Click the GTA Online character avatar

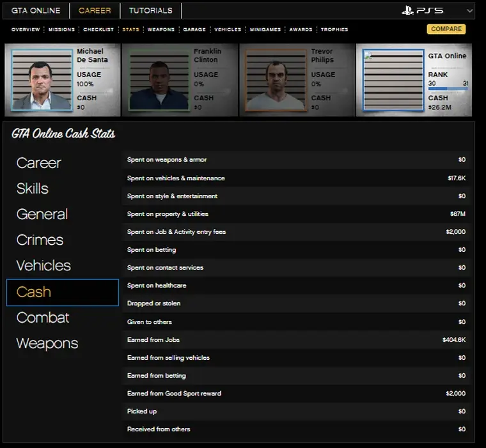(x=393, y=80)
